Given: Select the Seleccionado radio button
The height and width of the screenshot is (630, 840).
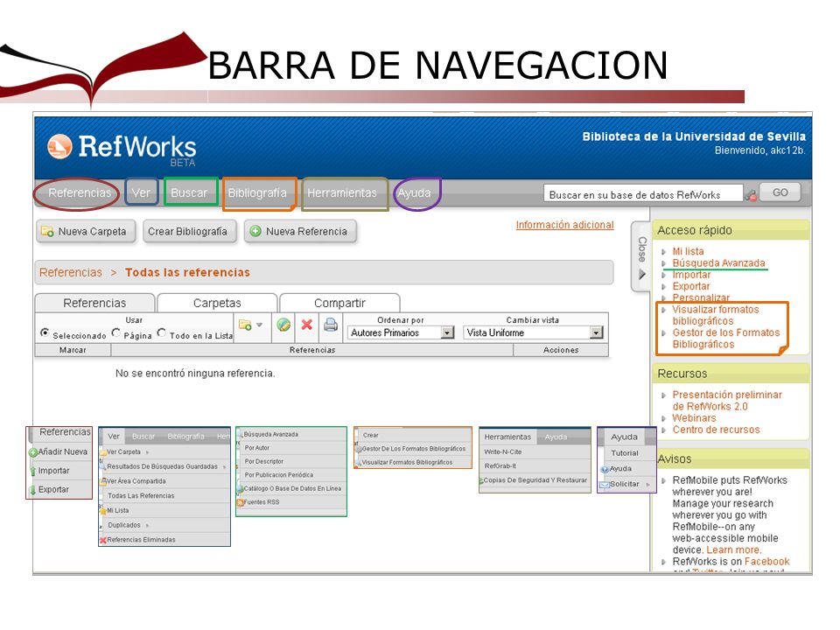Looking at the screenshot, I should click(x=45, y=332).
